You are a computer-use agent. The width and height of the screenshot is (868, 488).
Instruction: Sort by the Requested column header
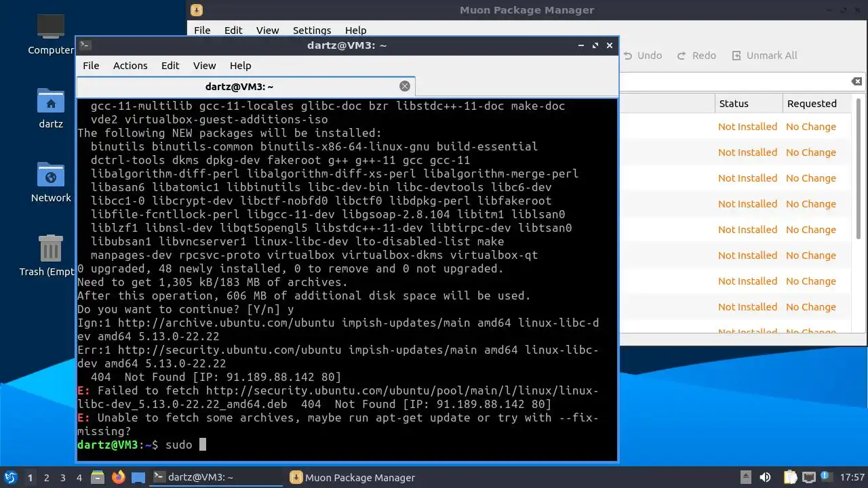point(817,104)
